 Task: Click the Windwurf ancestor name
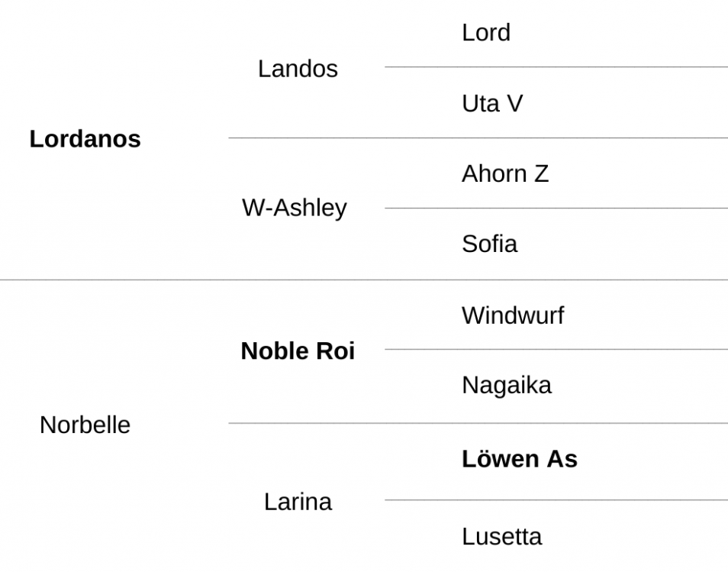pyautogui.click(x=513, y=315)
